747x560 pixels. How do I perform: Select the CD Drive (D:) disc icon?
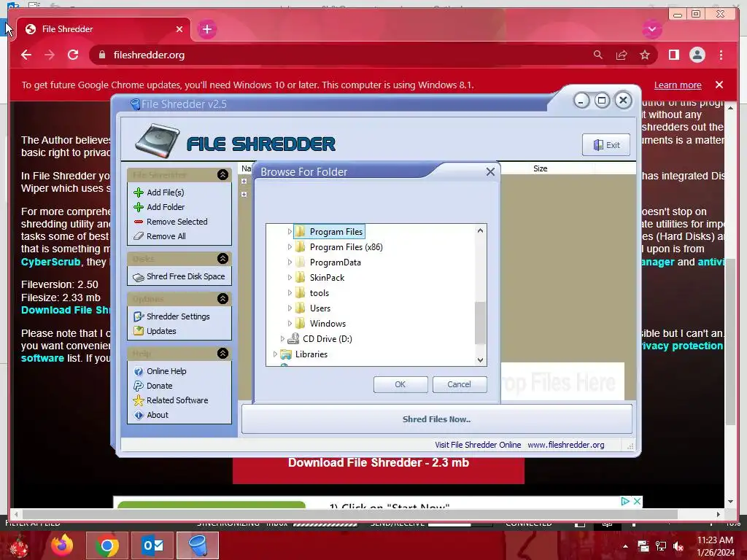(293, 338)
